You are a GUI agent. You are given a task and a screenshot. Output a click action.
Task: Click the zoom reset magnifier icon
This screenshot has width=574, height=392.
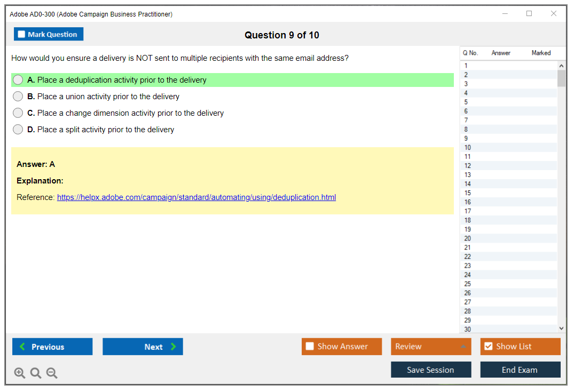tap(36, 373)
